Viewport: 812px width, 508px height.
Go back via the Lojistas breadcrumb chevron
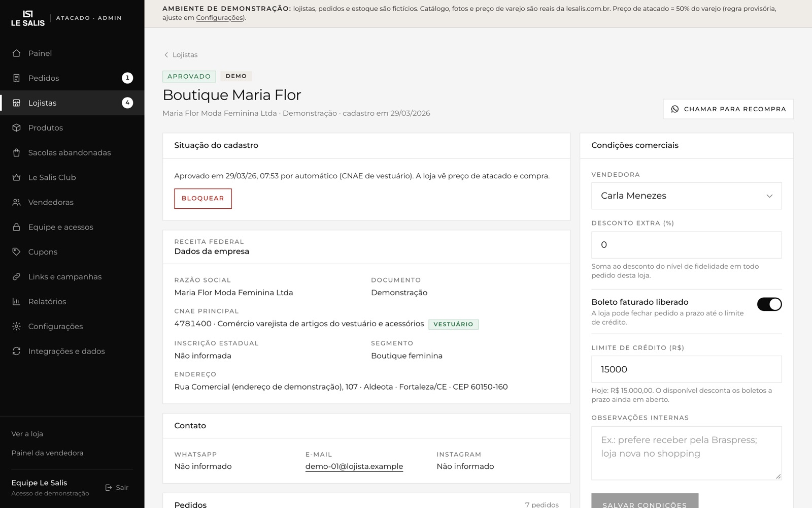[x=166, y=55]
